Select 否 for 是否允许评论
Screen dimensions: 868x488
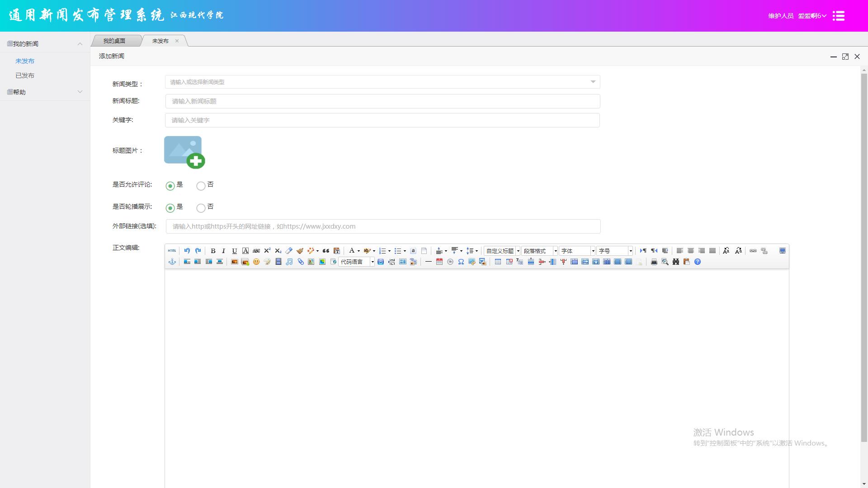[201, 186]
